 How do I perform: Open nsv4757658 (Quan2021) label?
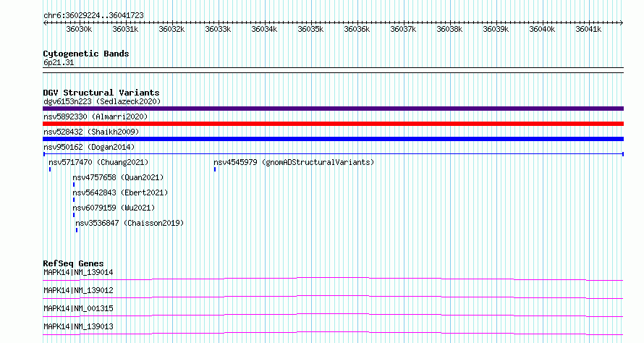pyautogui.click(x=118, y=177)
